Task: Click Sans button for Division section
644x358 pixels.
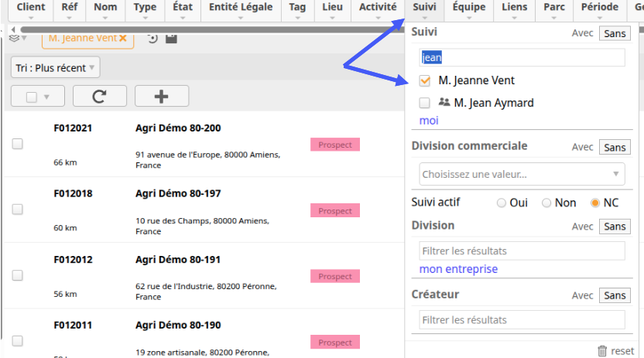Action: (615, 227)
